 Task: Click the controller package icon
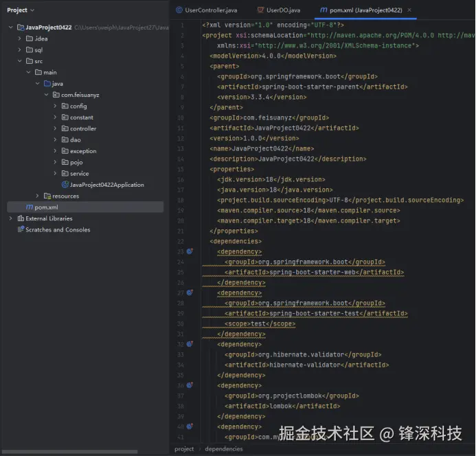[65, 128]
